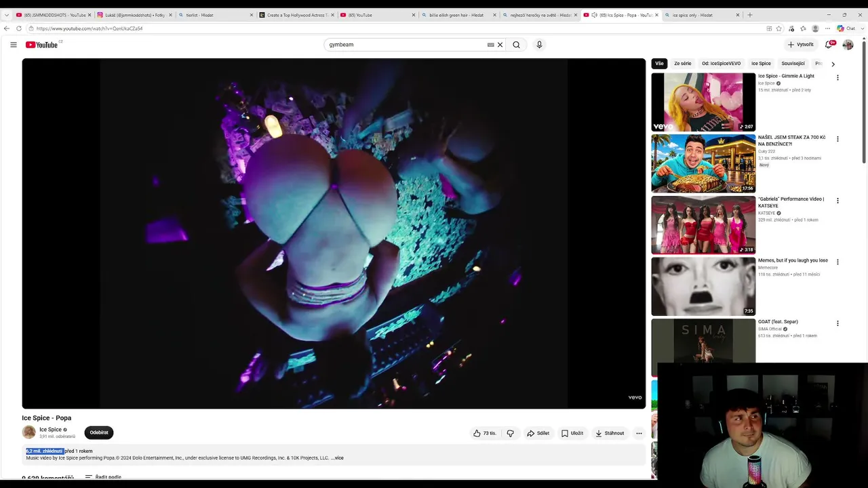The image size is (868, 488).
Task: Open the Ice Spice channel name link
Action: tap(50, 430)
